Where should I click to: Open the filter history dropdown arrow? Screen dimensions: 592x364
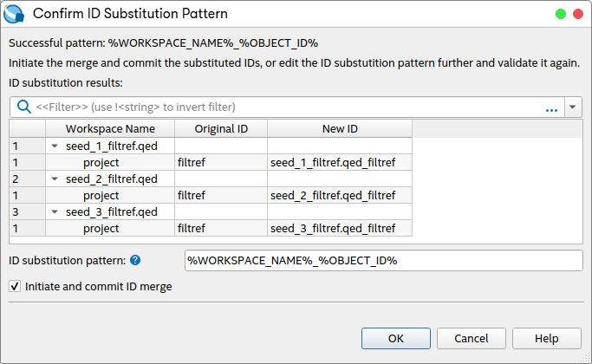(573, 107)
